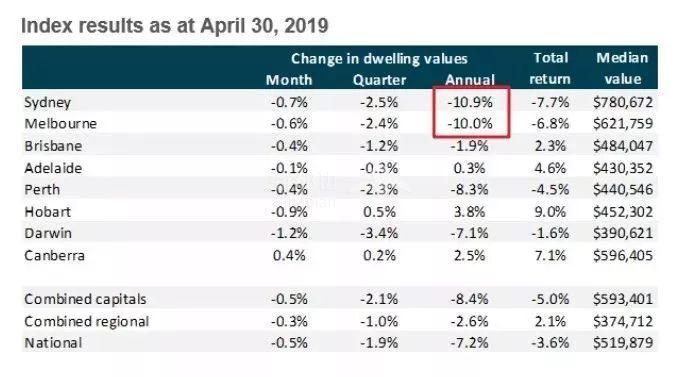
Task: Click Melbourne median value $621,759
Action: (x=622, y=124)
